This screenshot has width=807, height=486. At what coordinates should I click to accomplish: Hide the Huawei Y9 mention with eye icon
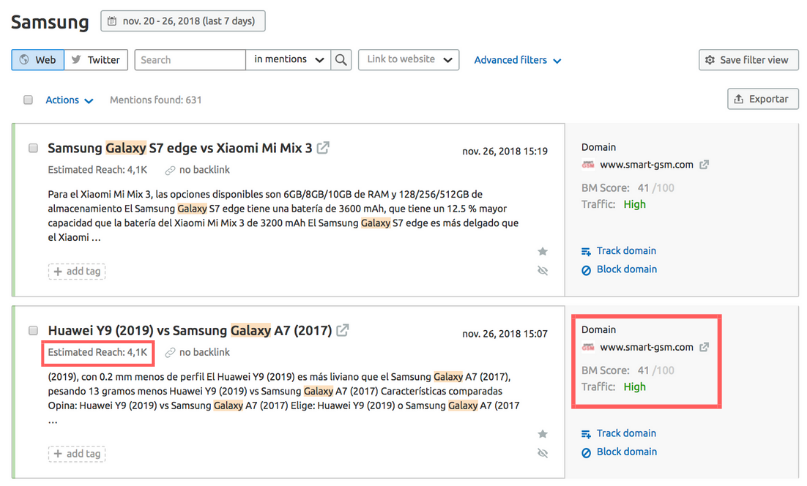click(x=542, y=453)
